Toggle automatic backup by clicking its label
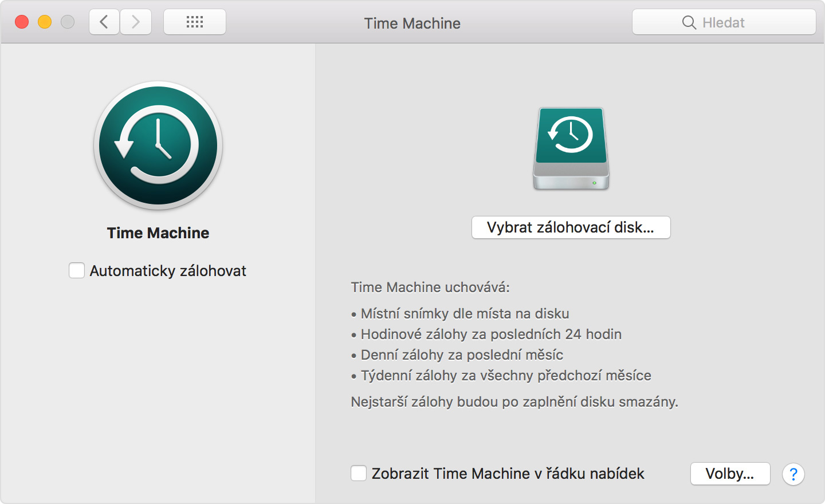Viewport: 825px width, 504px height. tap(167, 270)
